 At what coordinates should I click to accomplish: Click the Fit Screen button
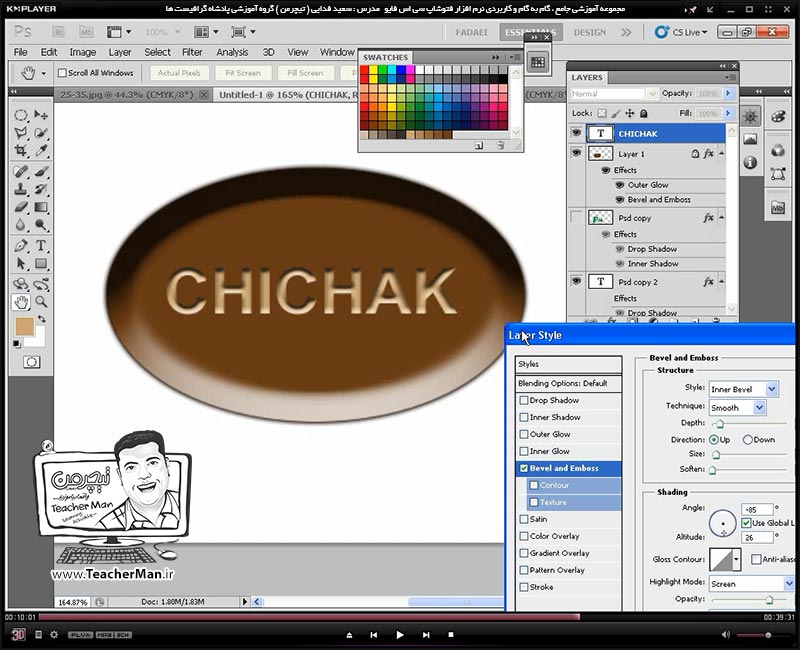(243, 73)
